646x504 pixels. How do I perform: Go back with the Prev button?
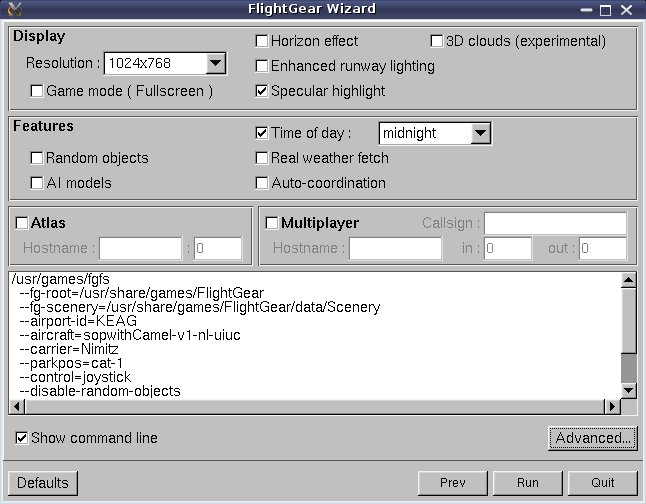tap(452, 483)
